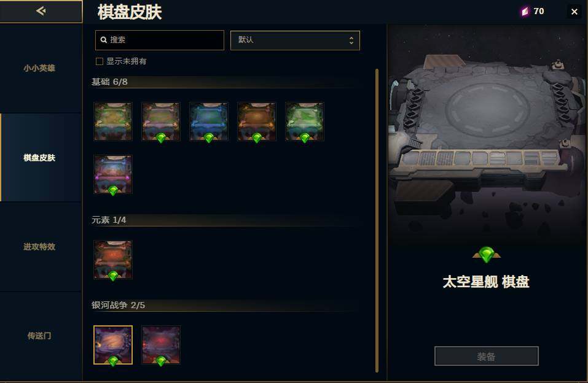588x383 pixels.
Task: Click the green gem icon above 太空星舰 棋盘
Action: 487,255
